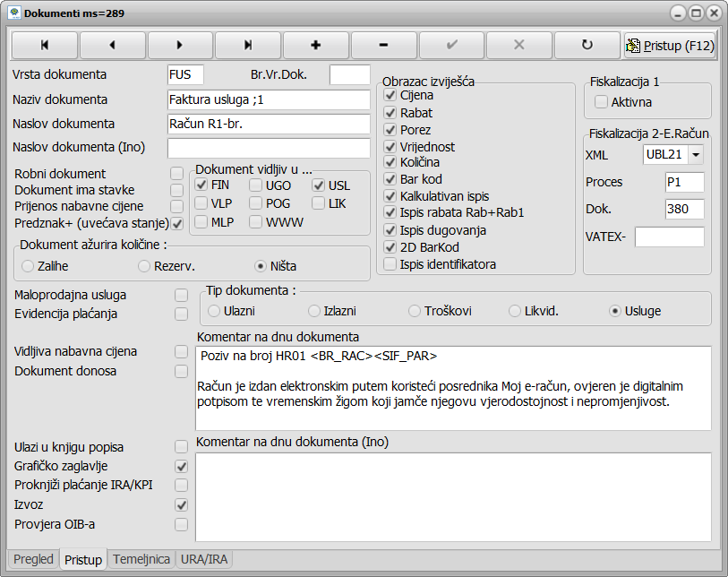Click the Pristup (F12) button

pyautogui.click(x=670, y=45)
